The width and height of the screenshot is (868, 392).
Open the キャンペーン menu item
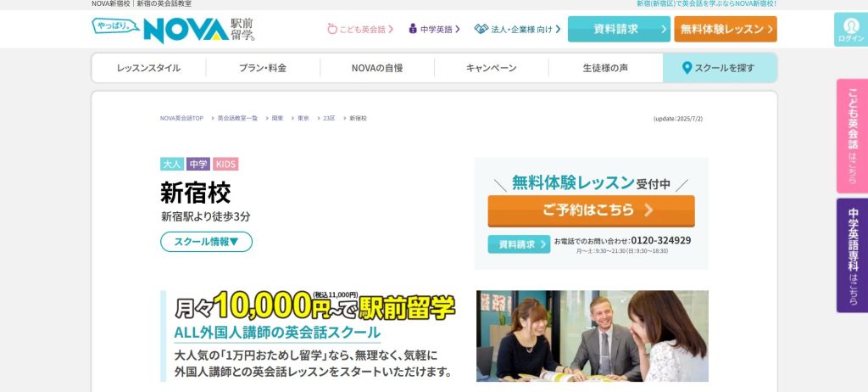click(491, 68)
